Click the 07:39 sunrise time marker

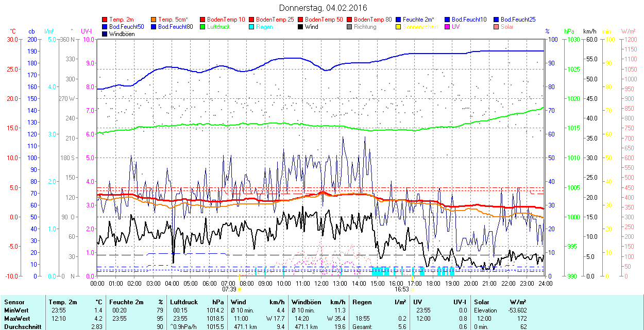coord(229,289)
